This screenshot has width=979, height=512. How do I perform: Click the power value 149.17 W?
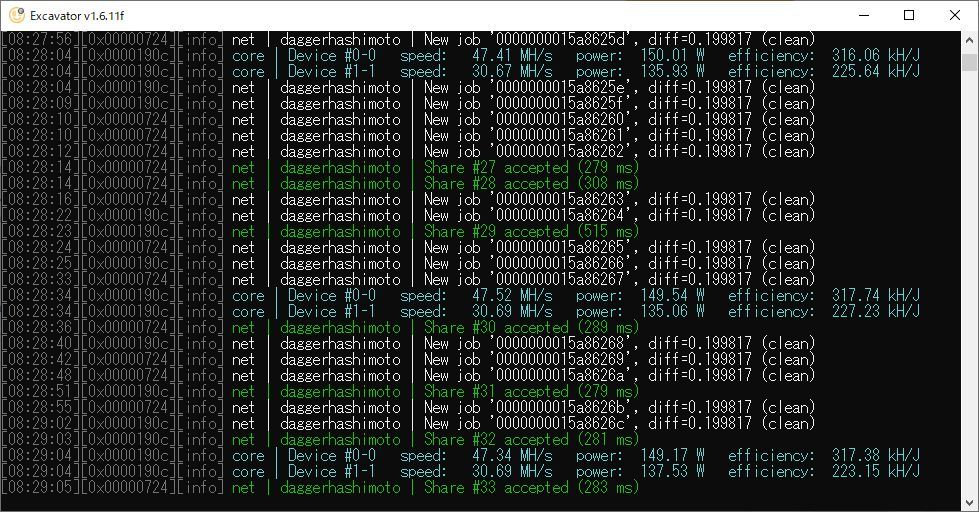[x=672, y=456]
